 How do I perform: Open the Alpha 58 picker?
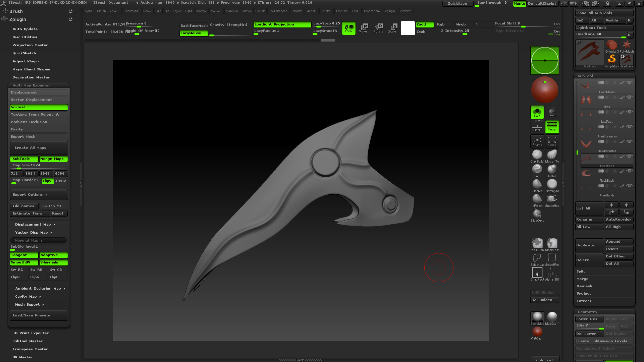552,273
